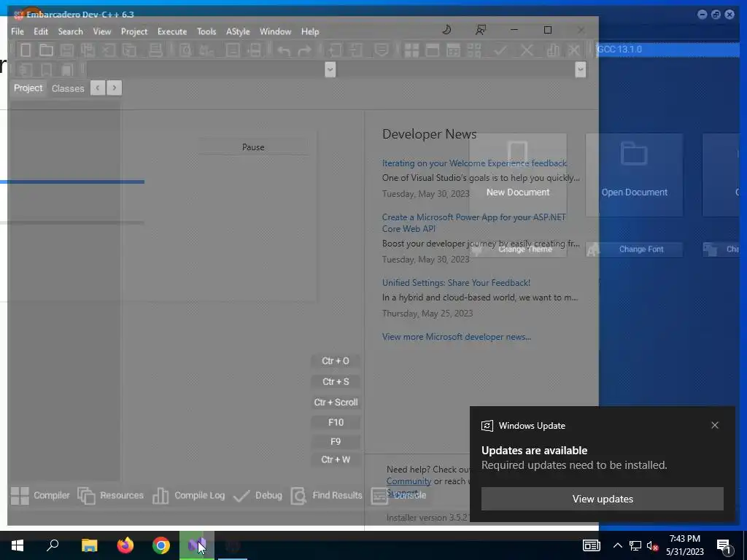Click the Open file folder toolbar icon
This screenshot has width=747, height=560.
pyautogui.click(x=46, y=50)
